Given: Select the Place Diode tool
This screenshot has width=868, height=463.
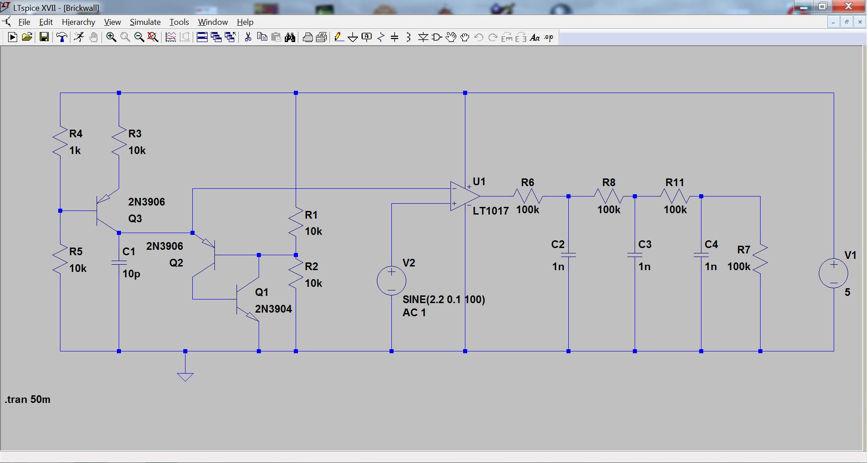Looking at the screenshot, I should 423,37.
